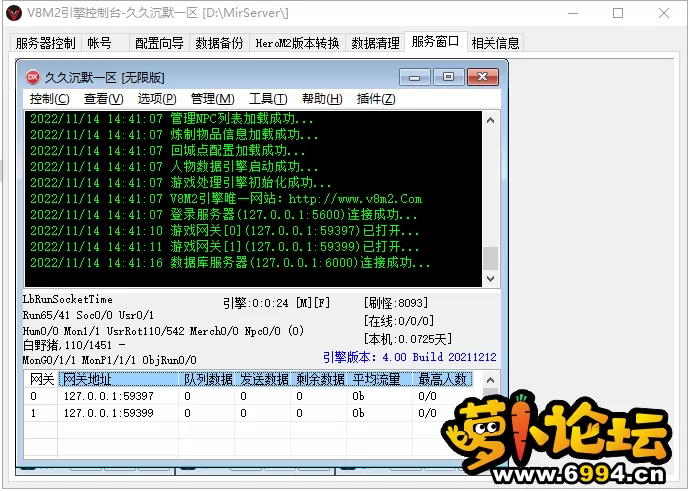Select the 网关 column header
The height and width of the screenshot is (491, 690).
point(41,379)
